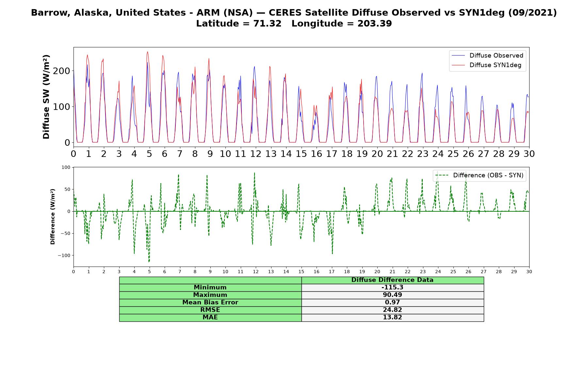Click day 5 tick on lower chart axis
Viewport: 588px width, 392px height.
coord(149,271)
